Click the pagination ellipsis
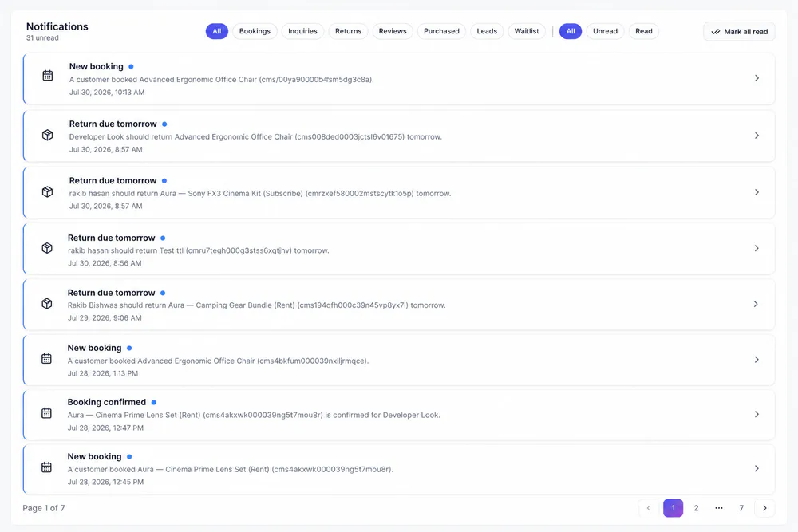 point(719,508)
